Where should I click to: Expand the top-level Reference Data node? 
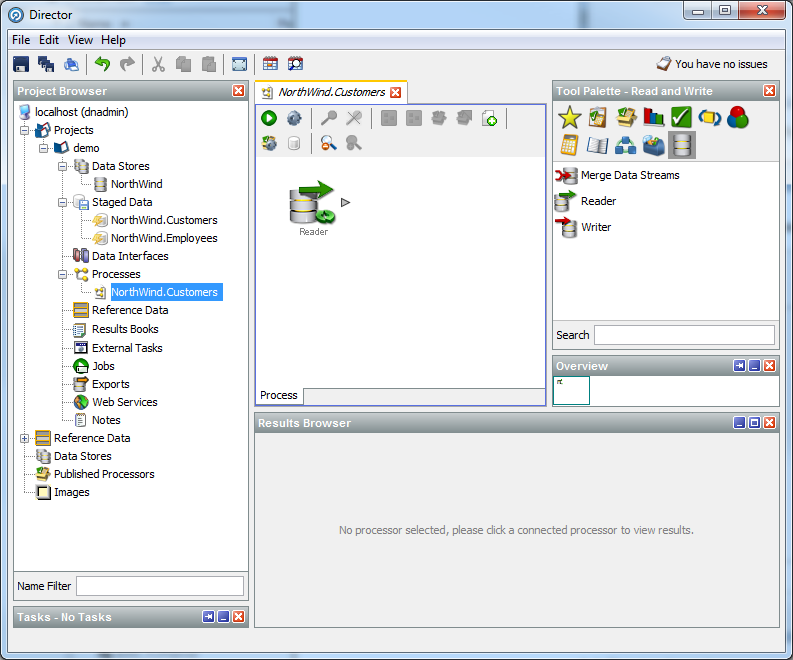click(24, 438)
